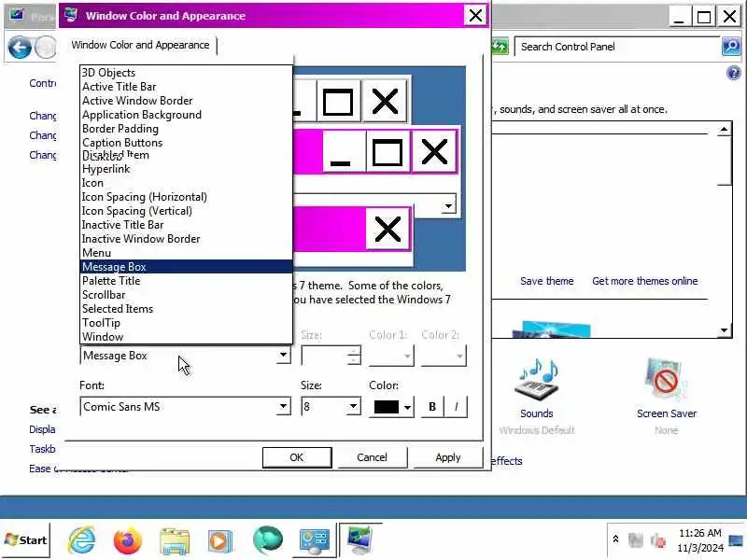The width and height of the screenshot is (747, 560).
Task: Choose 'Border Padding' from the dropdown list
Action: pyautogui.click(x=186, y=129)
